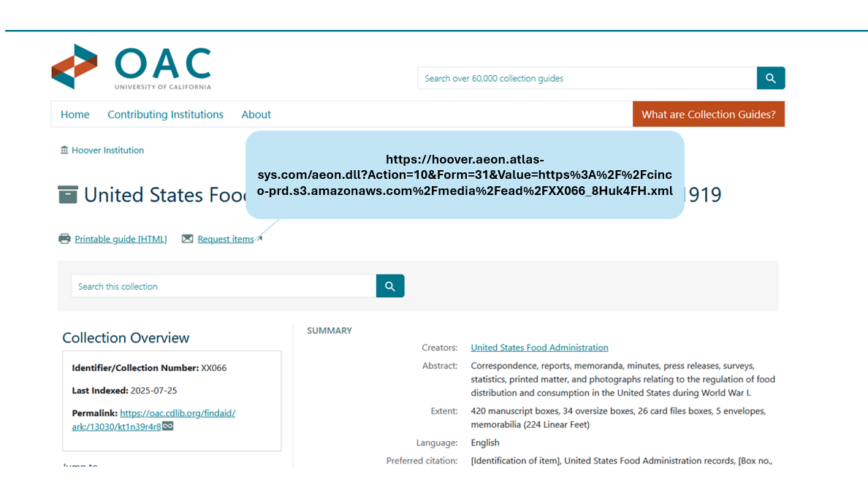868x498 pixels.
Task: Click the Language value English
Action: (485, 443)
